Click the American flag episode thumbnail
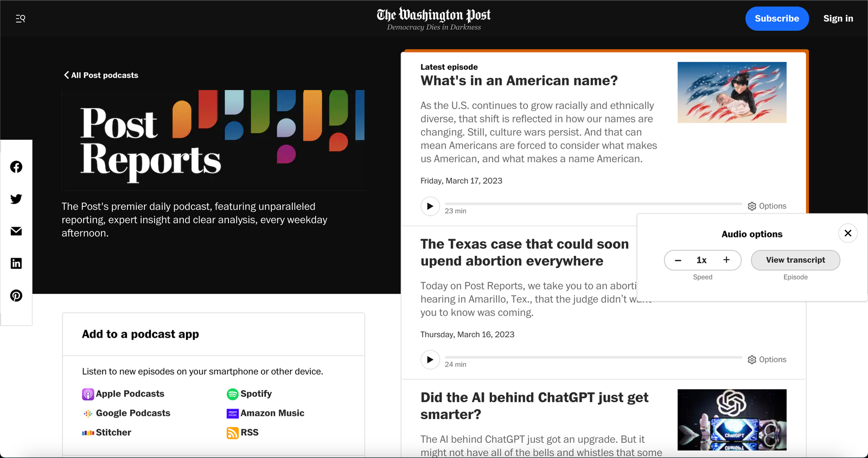868x458 pixels. click(x=732, y=92)
